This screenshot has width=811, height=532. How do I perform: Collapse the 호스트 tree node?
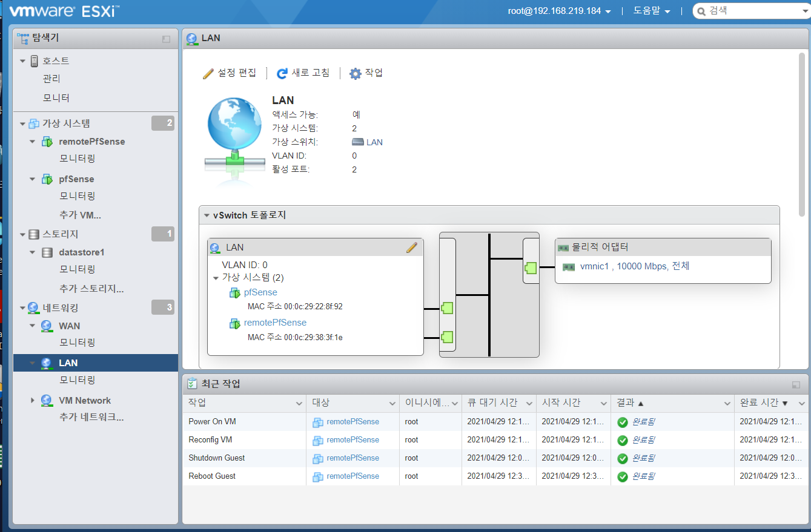pyautogui.click(x=23, y=61)
